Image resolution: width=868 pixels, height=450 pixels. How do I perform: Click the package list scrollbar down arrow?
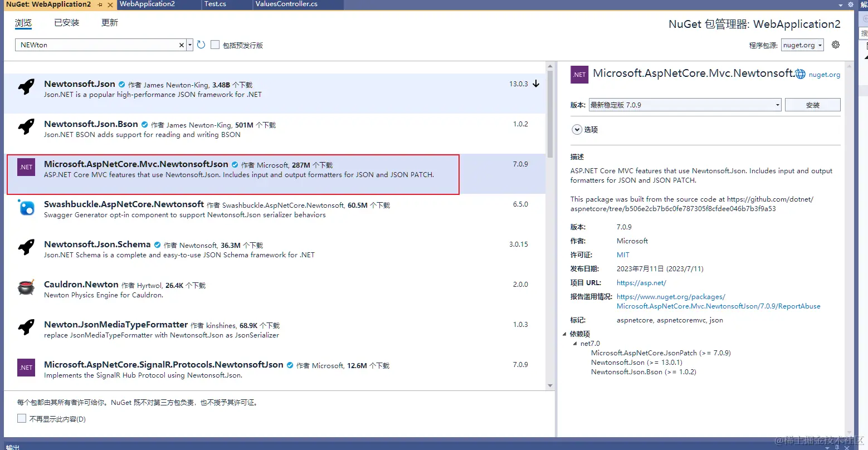[x=550, y=385]
